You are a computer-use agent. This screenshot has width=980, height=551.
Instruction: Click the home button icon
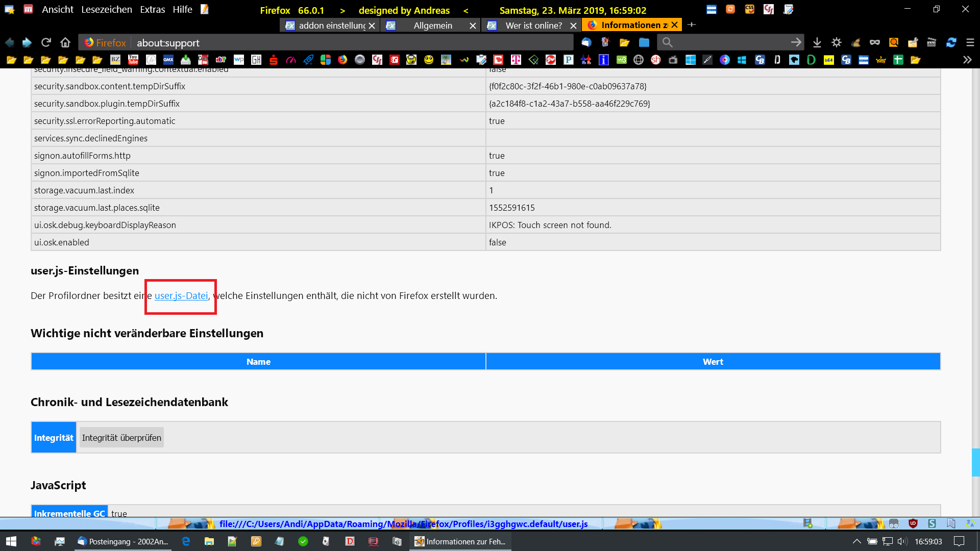[x=65, y=42]
